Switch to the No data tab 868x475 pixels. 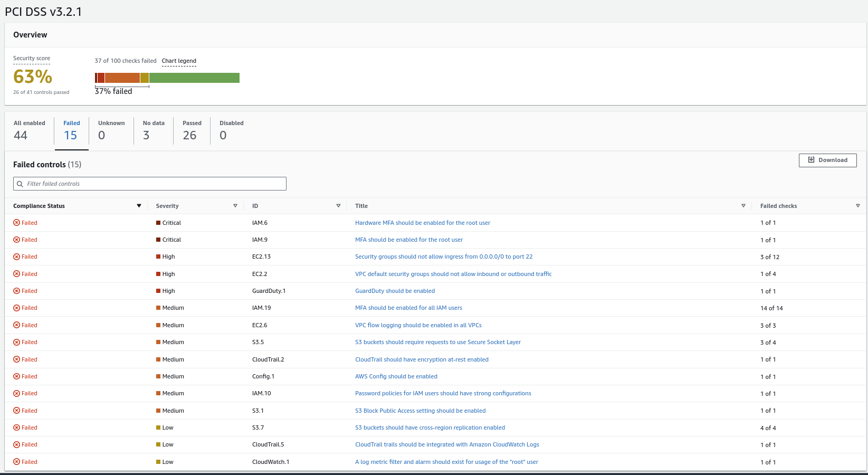[x=154, y=130]
